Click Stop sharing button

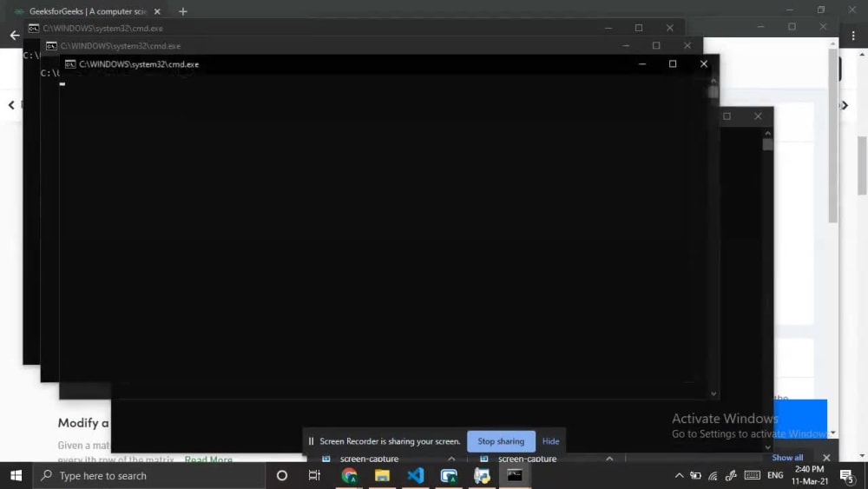501,441
